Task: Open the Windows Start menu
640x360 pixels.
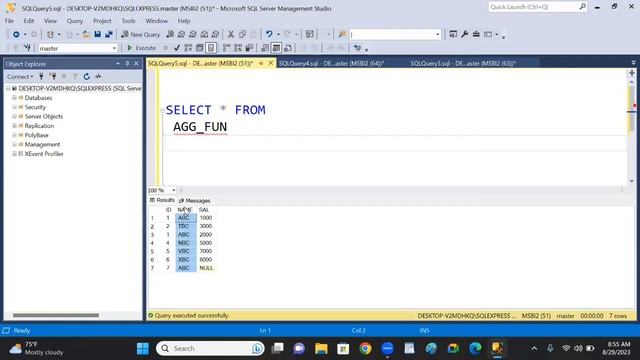Action: pos(143,349)
